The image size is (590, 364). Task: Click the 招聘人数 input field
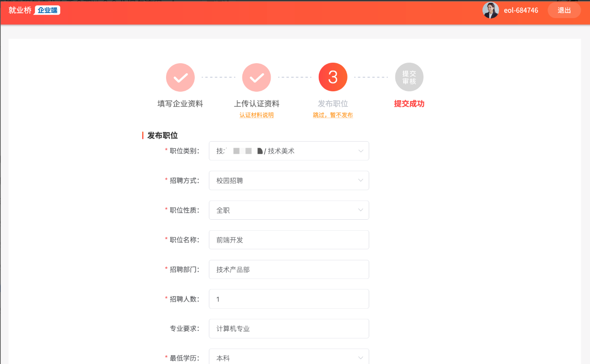coord(289,299)
